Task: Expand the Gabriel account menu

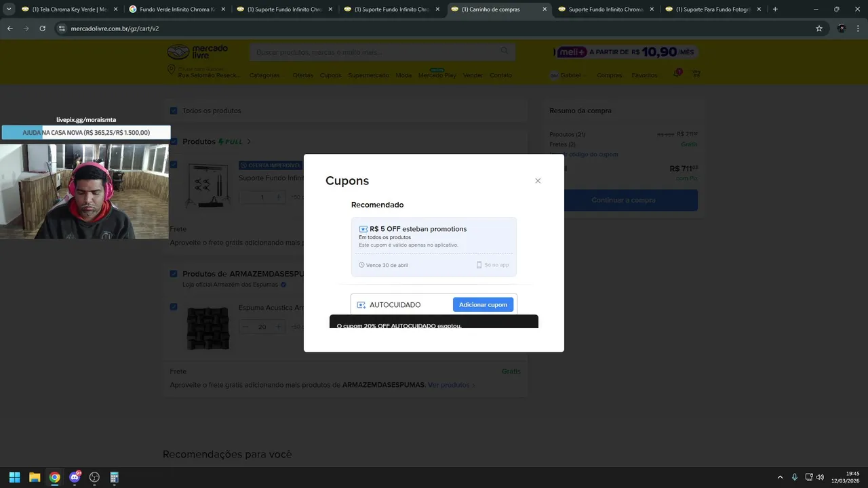Action: (x=568, y=75)
